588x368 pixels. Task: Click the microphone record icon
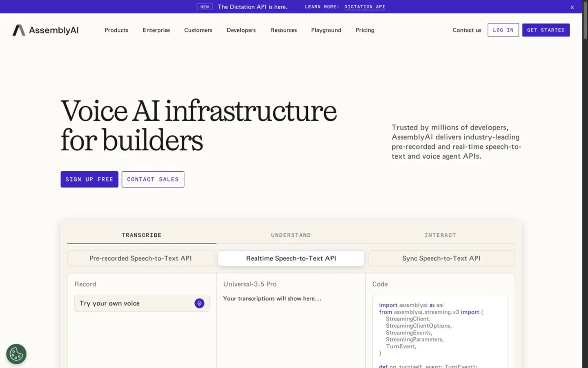[x=199, y=303]
